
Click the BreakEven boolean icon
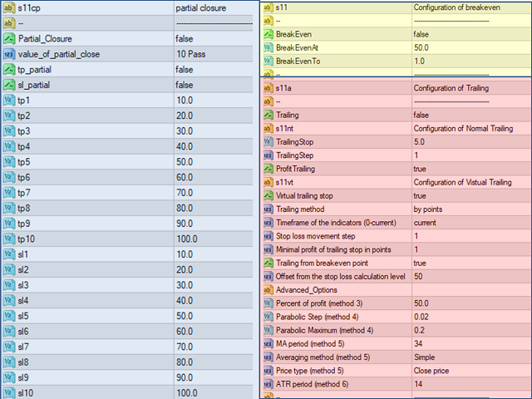tap(268, 34)
